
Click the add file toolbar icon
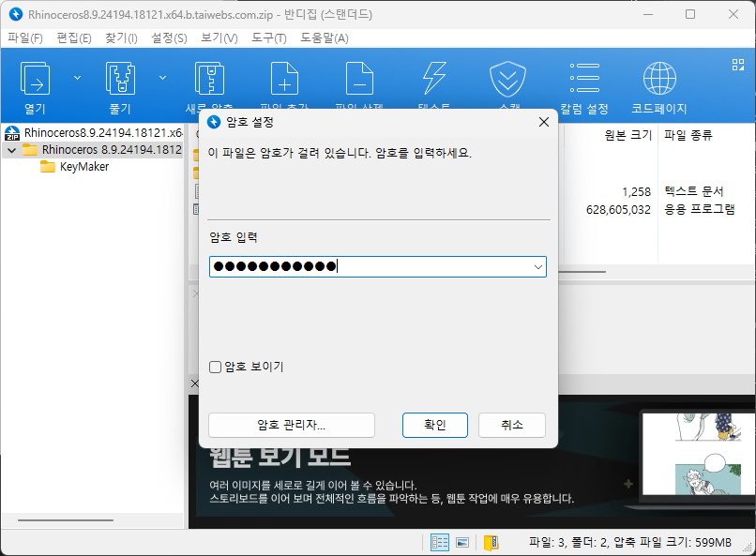pyautogui.click(x=284, y=78)
